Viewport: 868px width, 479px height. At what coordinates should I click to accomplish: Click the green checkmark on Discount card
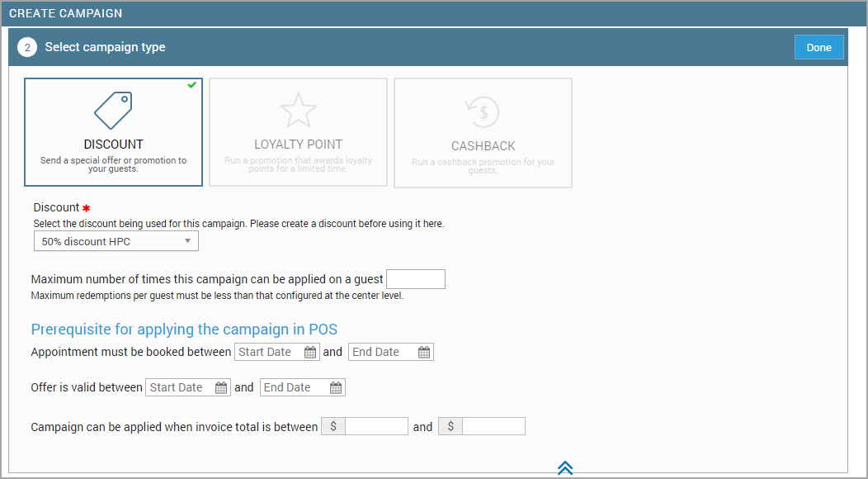click(x=191, y=85)
